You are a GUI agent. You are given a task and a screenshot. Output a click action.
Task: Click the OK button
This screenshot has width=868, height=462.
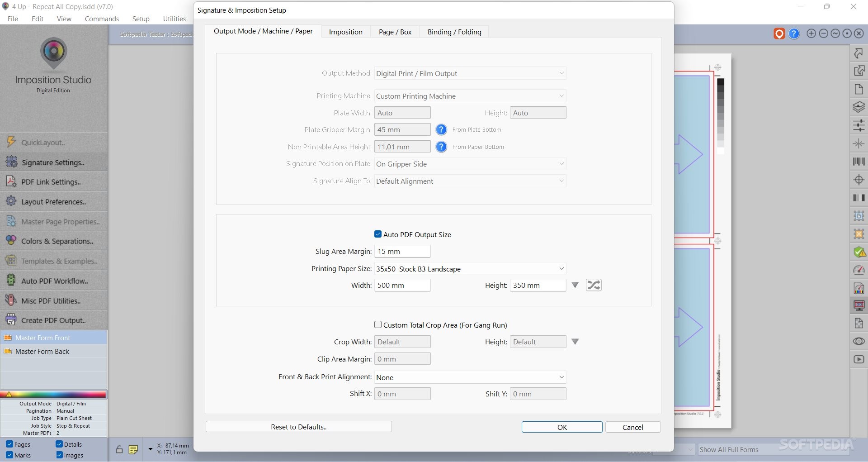[x=562, y=427]
